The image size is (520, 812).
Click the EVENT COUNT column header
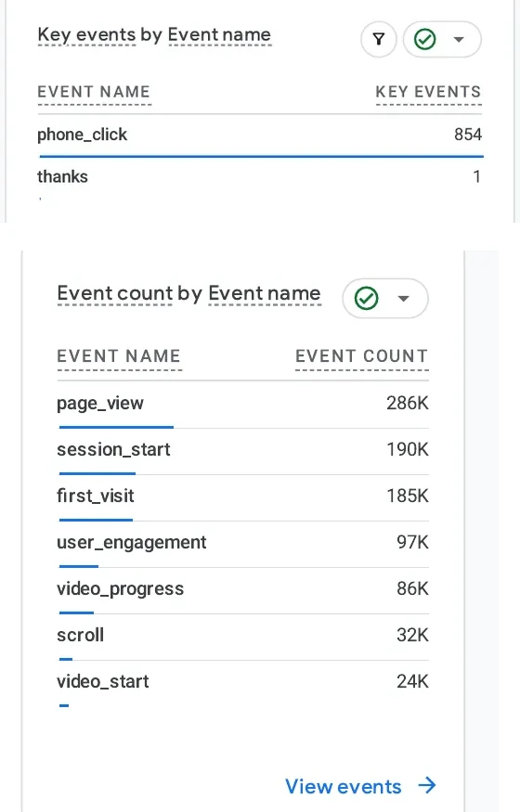click(x=361, y=356)
